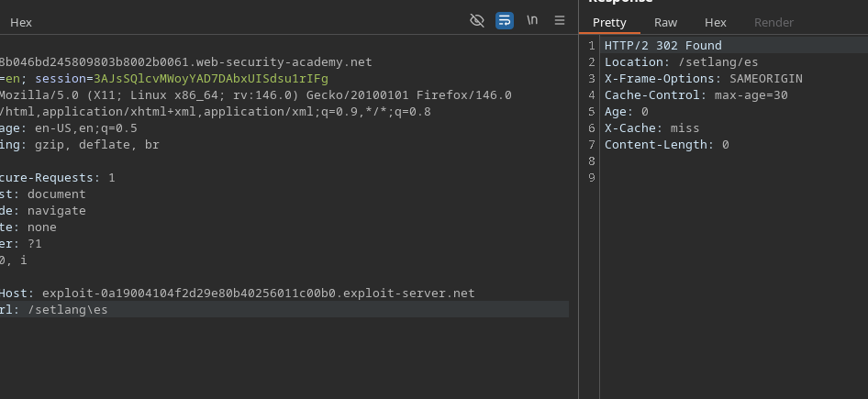Select the Pretty tab in response pane

click(x=609, y=22)
